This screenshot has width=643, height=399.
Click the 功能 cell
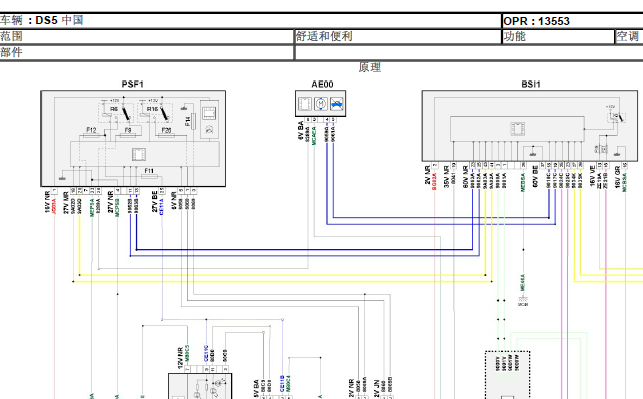click(558, 36)
